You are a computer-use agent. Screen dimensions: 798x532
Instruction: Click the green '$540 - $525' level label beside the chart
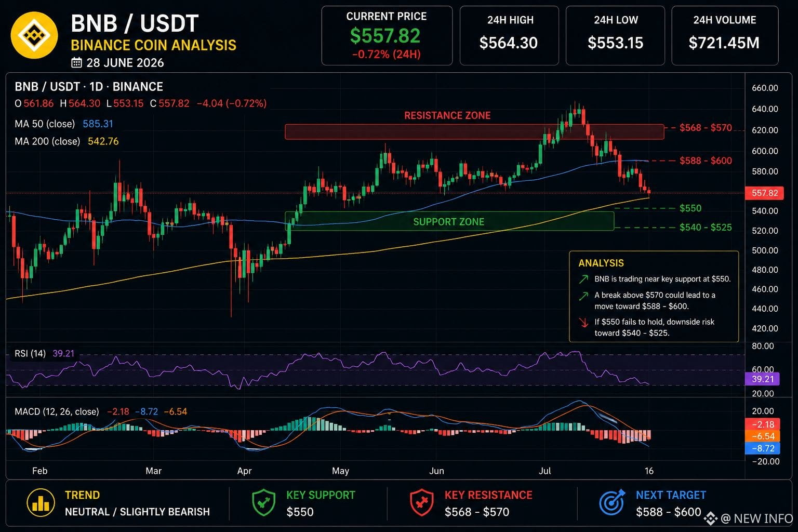click(706, 228)
